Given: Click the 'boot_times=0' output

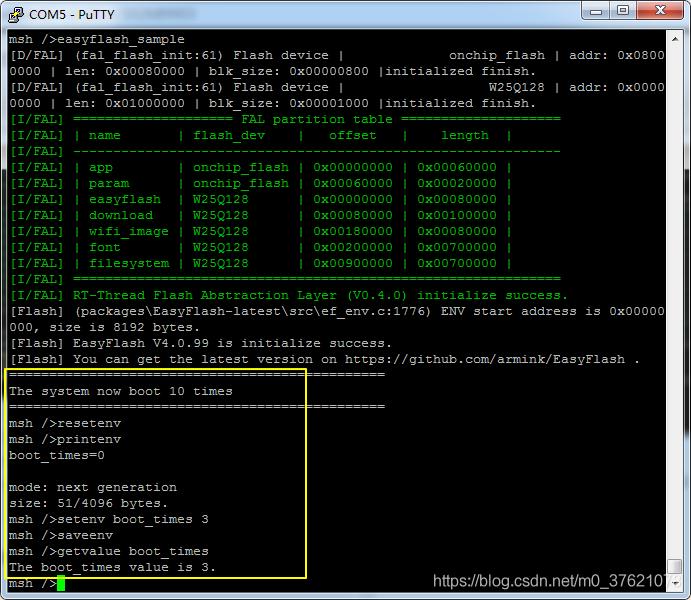Looking at the screenshot, I should (x=57, y=456).
